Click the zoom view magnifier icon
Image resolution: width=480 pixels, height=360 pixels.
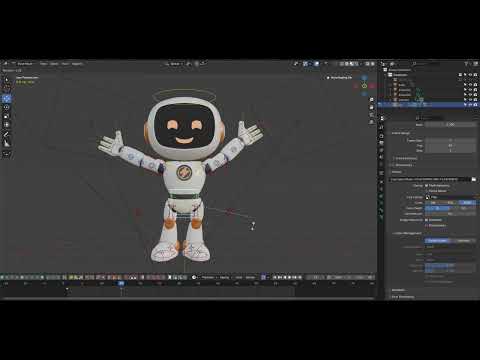372,100
